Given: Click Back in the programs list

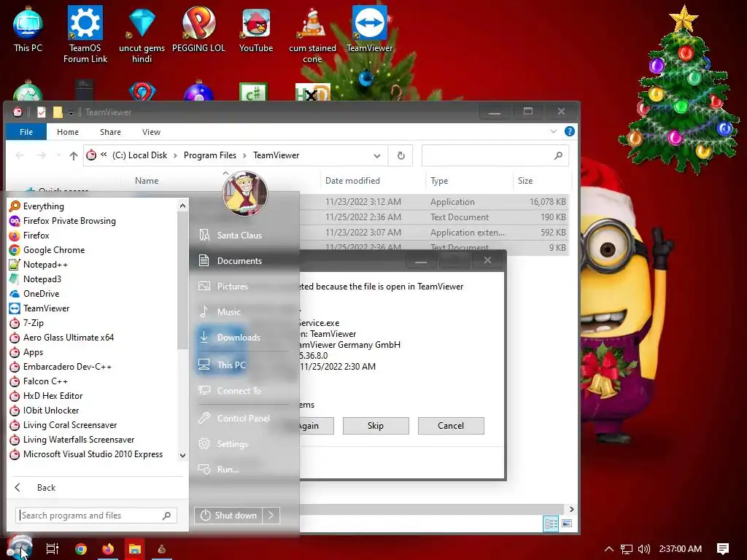Looking at the screenshot, I should tap(46, 488).
